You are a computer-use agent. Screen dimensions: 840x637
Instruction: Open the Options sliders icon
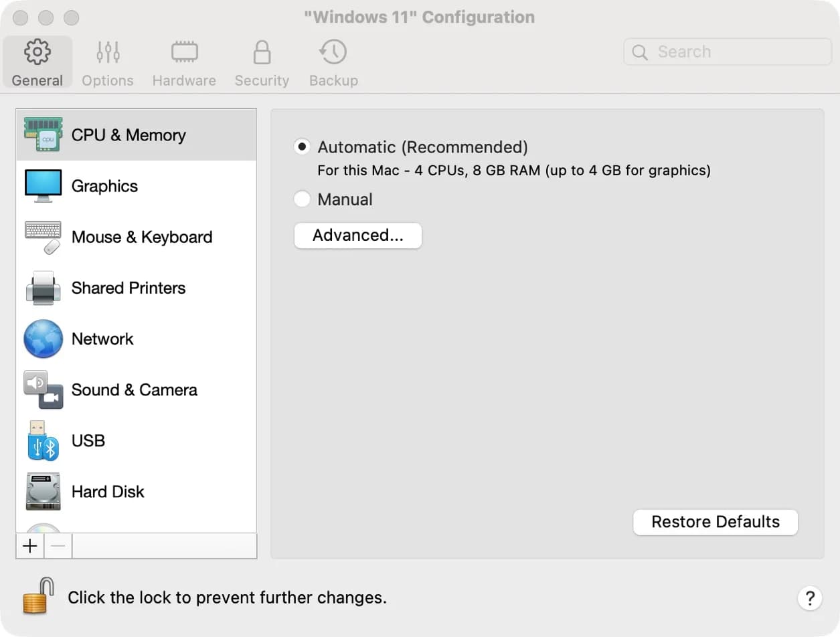pos(108,52)
